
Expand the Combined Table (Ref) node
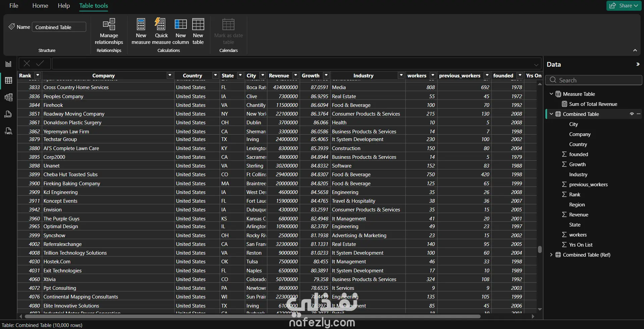[551, 255]
